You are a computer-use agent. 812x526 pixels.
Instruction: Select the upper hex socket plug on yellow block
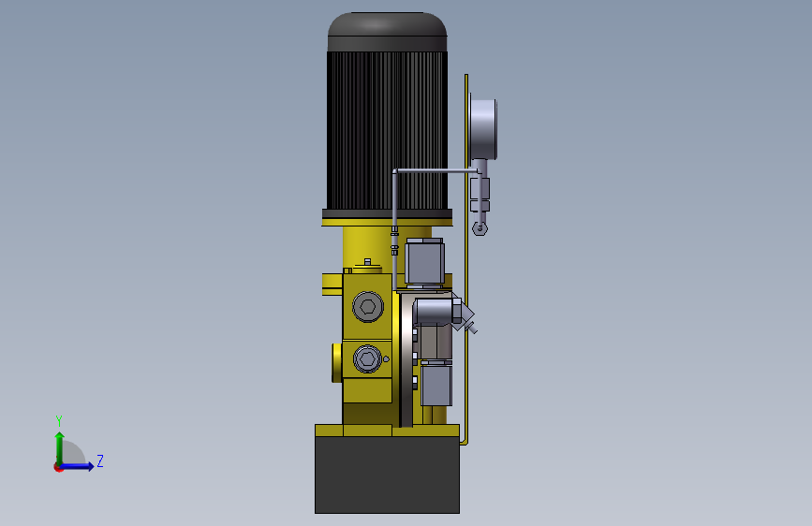click(368, 306)
